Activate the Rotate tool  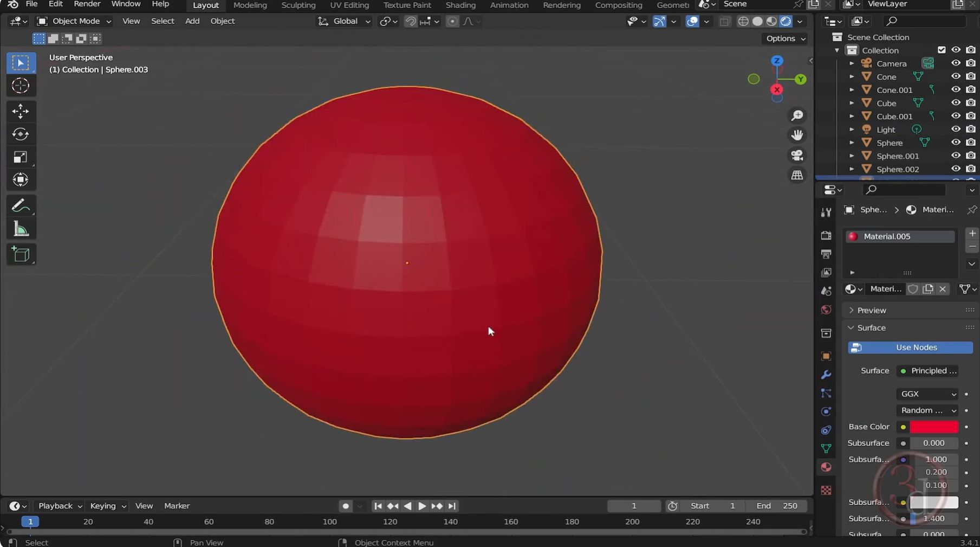pos(20,134)
